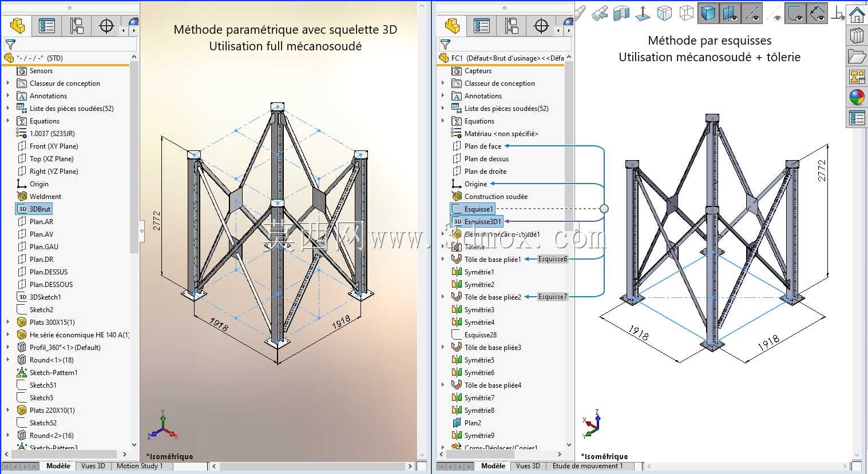Open FeatureManager tree tab in right window
Screen dimensions: 868x474
(x=453, y=26)
